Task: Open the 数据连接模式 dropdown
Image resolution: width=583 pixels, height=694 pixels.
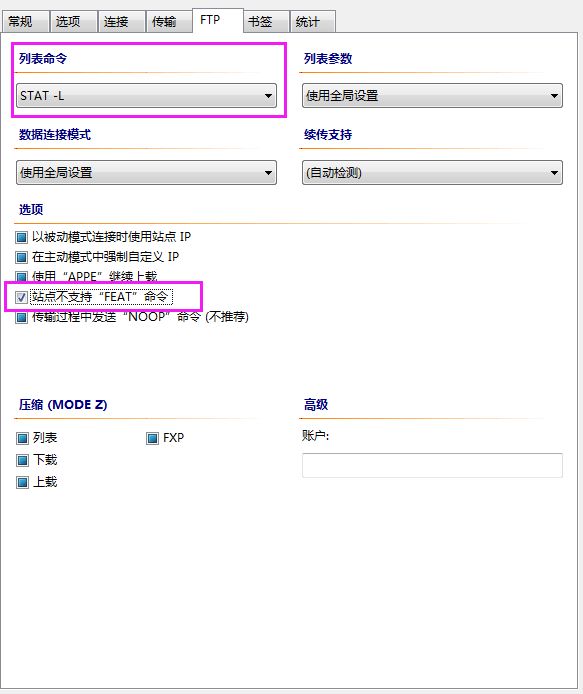Action: [x=146, y=173]
